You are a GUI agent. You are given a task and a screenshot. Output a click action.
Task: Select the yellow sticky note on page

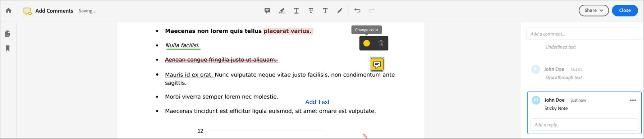pyautogui.click(x=377, y=64)
